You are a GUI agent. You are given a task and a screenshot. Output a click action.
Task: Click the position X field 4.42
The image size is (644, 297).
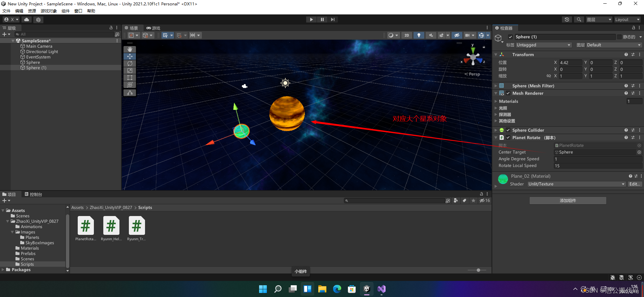click(570, 62)
